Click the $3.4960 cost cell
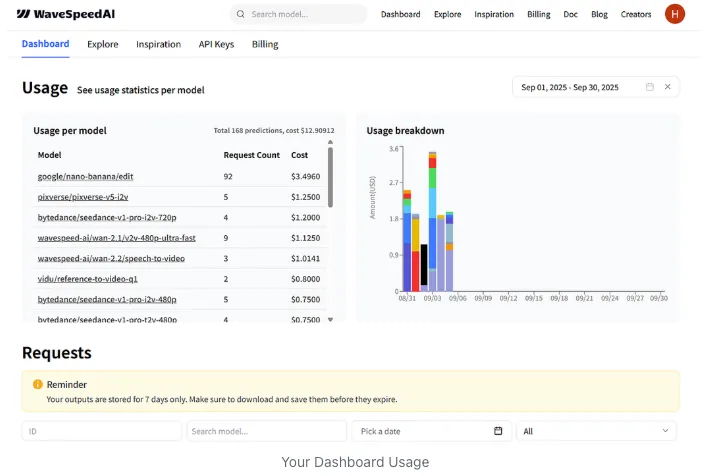707x476 pixels. pyautogui.click(x=306, y=176)
